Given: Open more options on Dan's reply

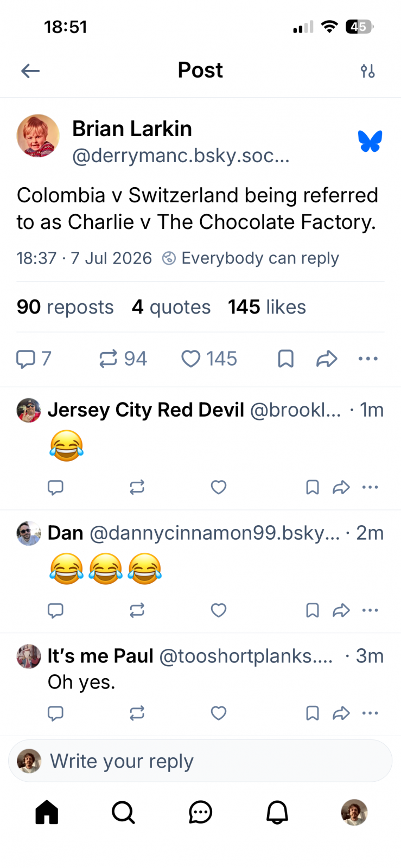Looking at the screenshot, I should [370, 610].
